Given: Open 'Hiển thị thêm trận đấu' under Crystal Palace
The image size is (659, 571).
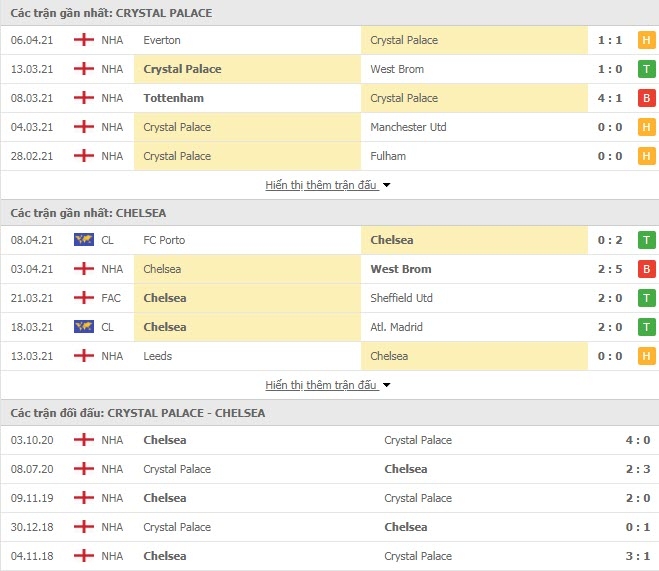Looking at the screenshot, I should 321,185.
